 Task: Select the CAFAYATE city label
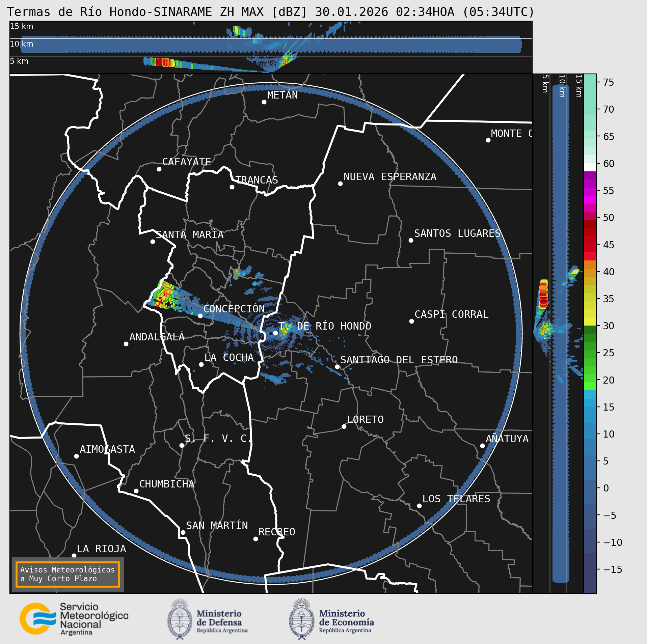click(x=187, y=162)
